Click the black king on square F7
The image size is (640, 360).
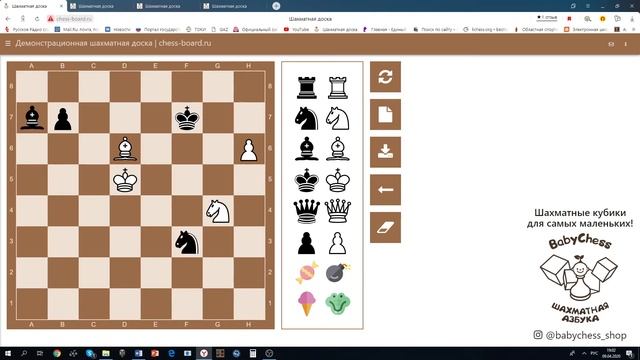[x=187, y=118]
